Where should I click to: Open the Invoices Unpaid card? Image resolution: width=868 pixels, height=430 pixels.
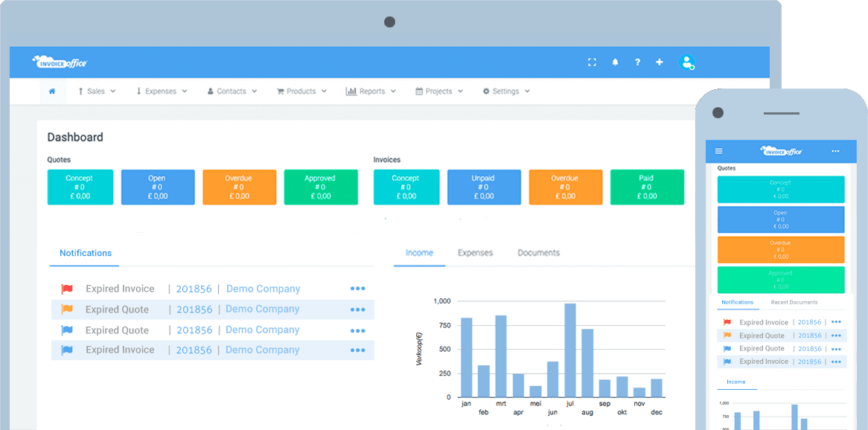[484, 187]
